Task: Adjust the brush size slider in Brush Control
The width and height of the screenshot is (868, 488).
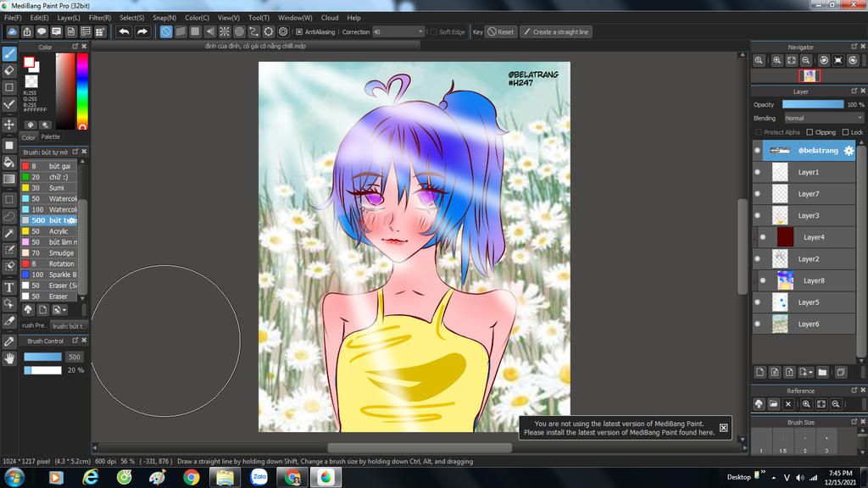Action: (x=42, y=357)
